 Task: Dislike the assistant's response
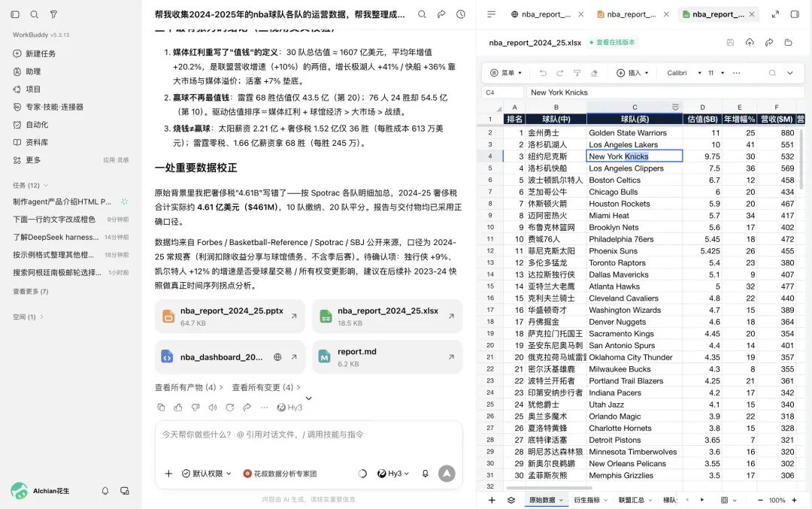(x=195, y=408)
